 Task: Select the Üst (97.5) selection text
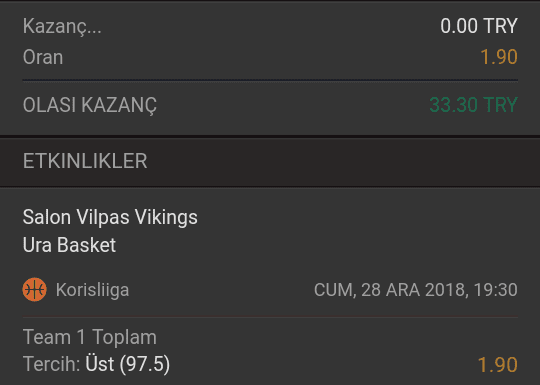128,364
